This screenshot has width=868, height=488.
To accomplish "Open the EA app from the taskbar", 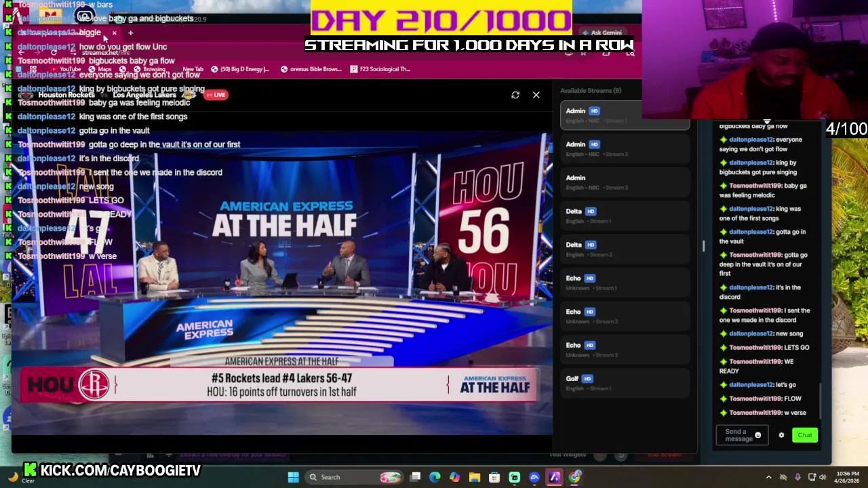I will pyautogui.click(x=534, y=477).
